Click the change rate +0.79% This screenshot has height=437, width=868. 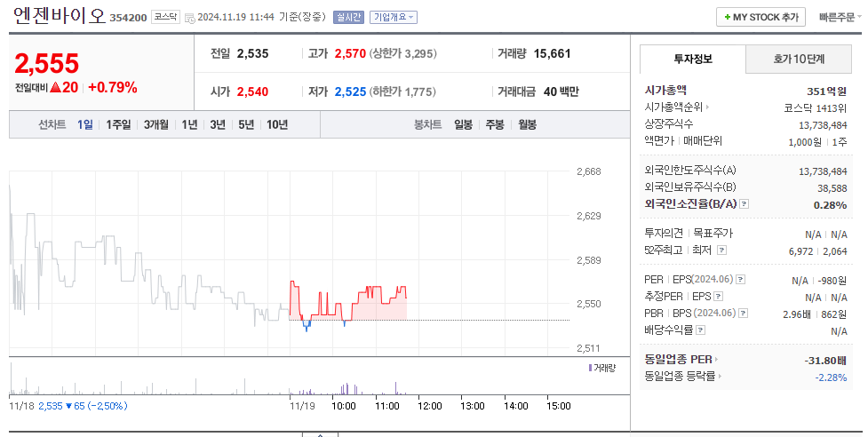(x=113, y=87)
